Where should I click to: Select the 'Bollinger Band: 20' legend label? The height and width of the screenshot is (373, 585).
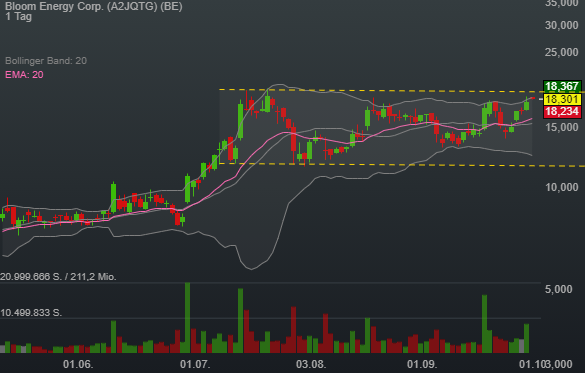[46, 61]
